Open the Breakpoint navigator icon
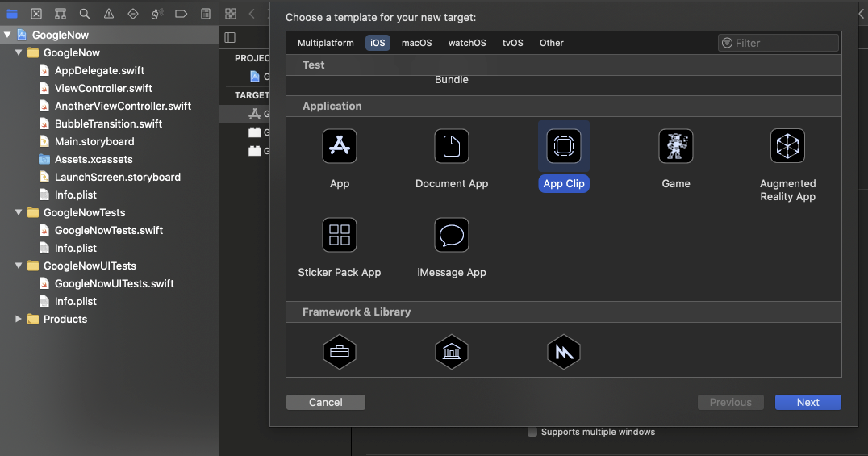This screenshot has width=868, height=456. [181, 14]
